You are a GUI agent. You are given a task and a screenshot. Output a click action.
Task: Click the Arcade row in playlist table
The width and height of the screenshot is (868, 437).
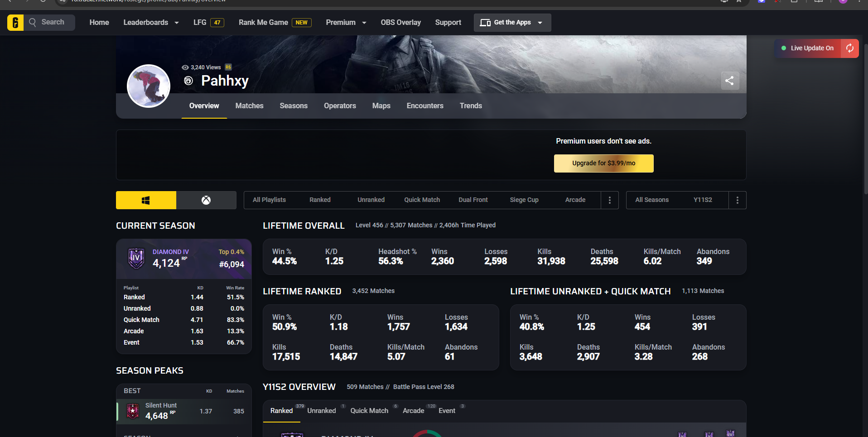pyautogui.click(x=184, y=331)
